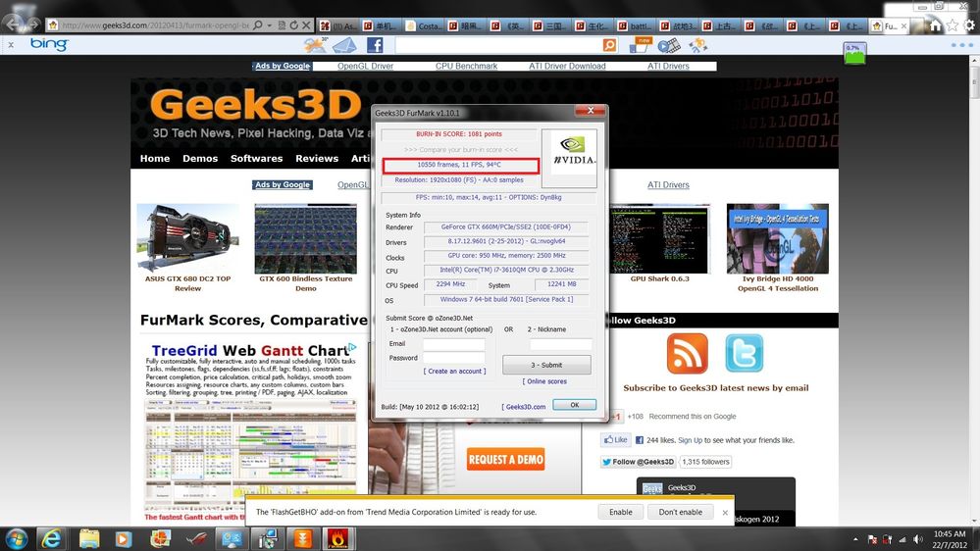Switch to the 生化... tab

point(593,25)
